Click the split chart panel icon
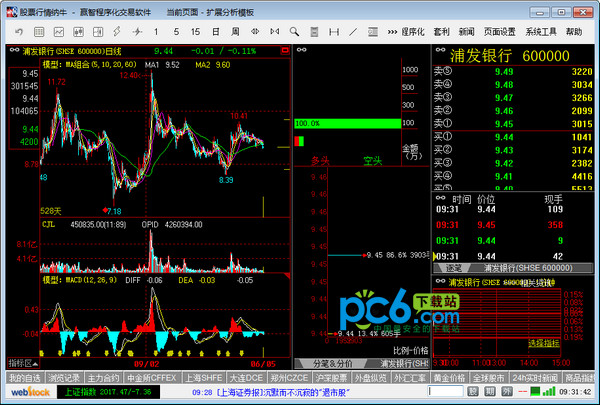The image size is (600, 405). [98, 32]
